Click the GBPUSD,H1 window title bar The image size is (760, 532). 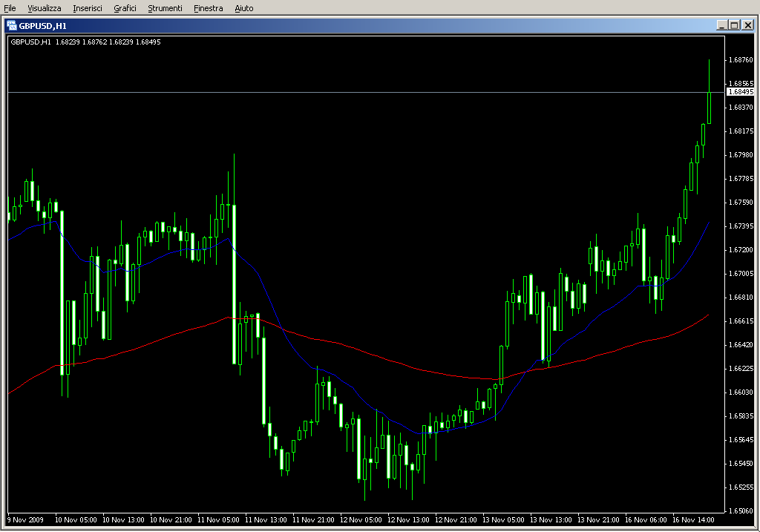tap(379, 26)
